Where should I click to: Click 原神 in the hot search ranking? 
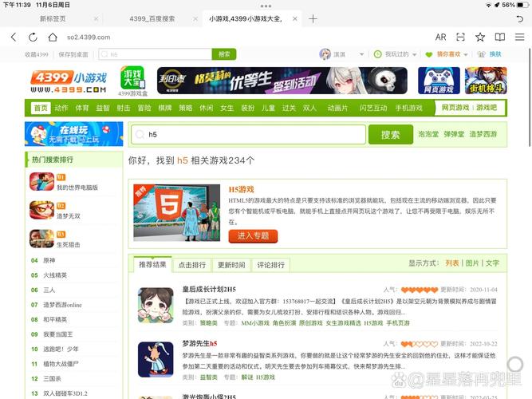point(49,260)
